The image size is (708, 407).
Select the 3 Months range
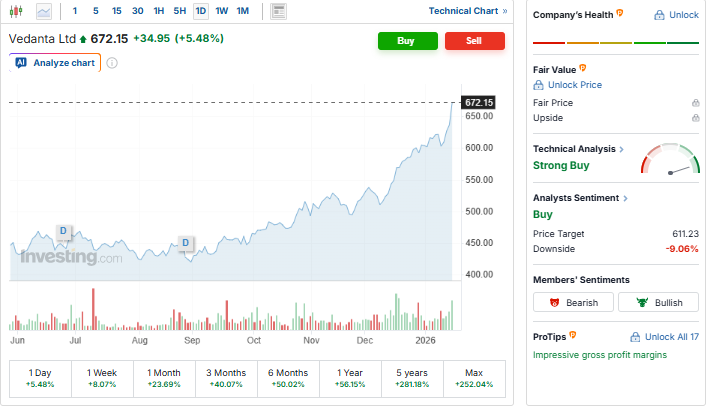pyautogui.click(x=226, y=379)
